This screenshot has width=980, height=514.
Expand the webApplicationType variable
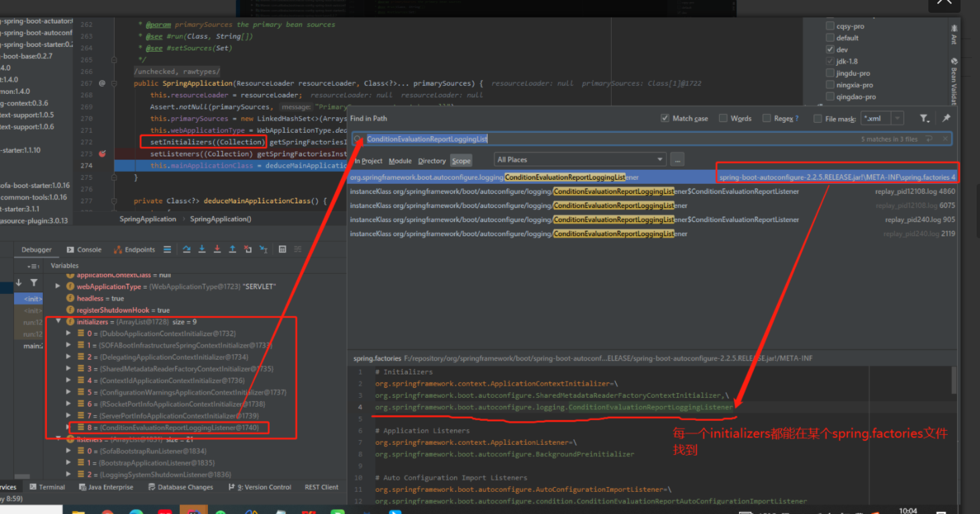click(x=59, y=287)
